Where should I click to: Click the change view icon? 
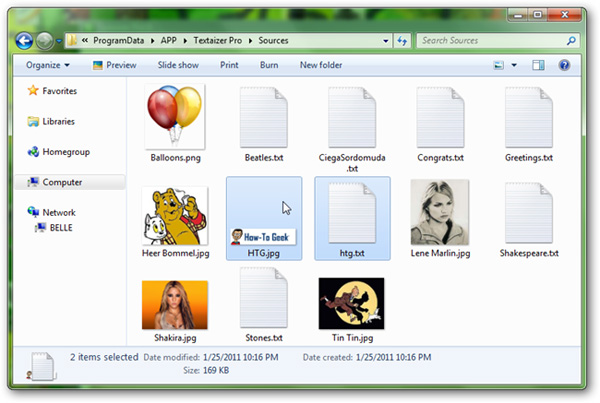click(499, 65)
